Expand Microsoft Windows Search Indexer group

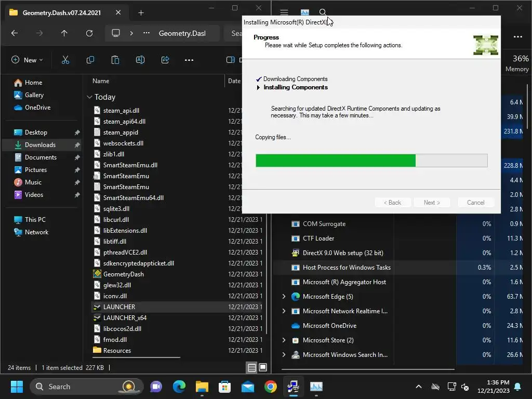[x=284, y=354]
